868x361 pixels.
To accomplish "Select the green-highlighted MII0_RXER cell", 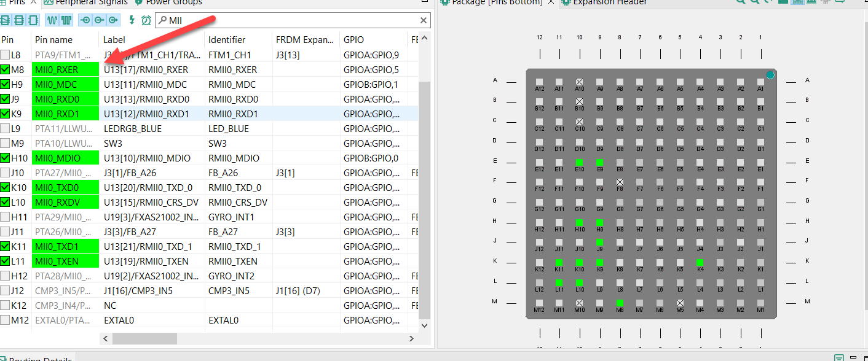I will point(65,69).
